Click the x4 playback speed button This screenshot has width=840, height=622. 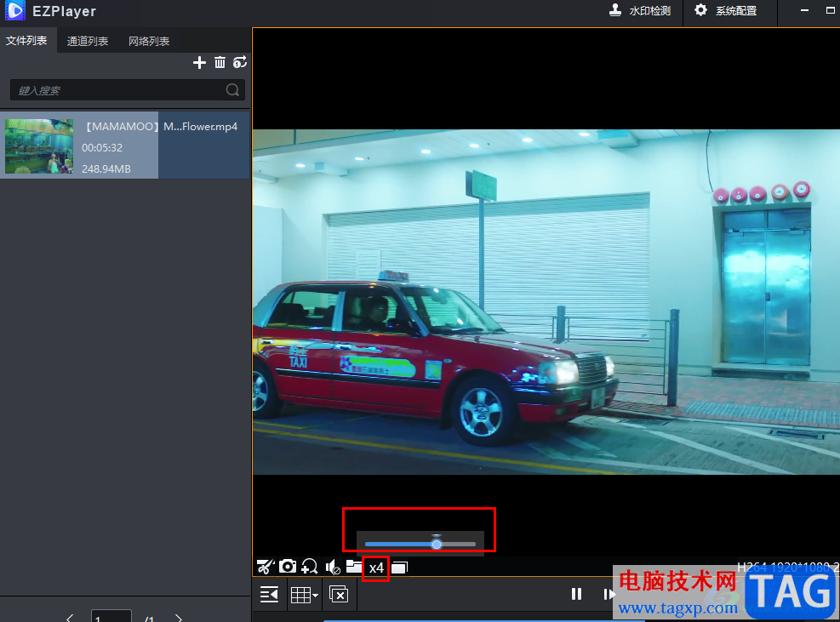(x=376, y=568)
